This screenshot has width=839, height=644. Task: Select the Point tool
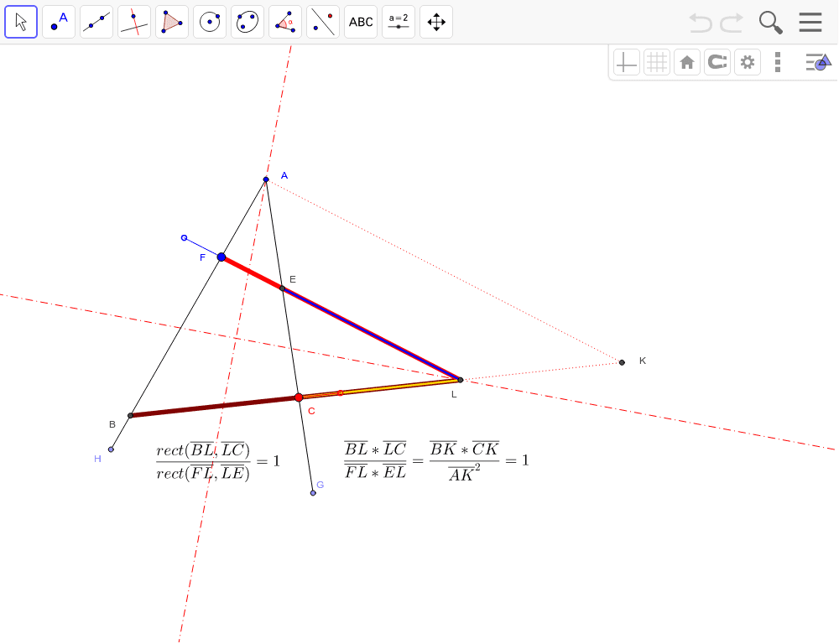tap(59, 22)
